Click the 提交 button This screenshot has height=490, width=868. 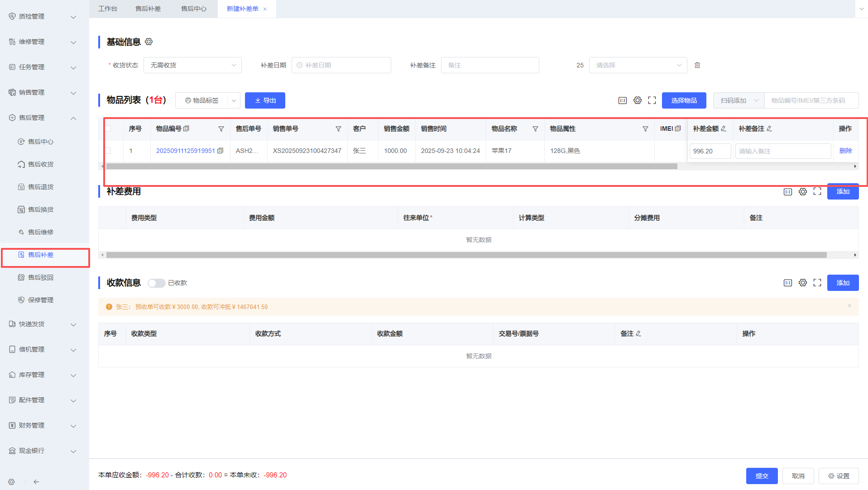coord(762,476)
